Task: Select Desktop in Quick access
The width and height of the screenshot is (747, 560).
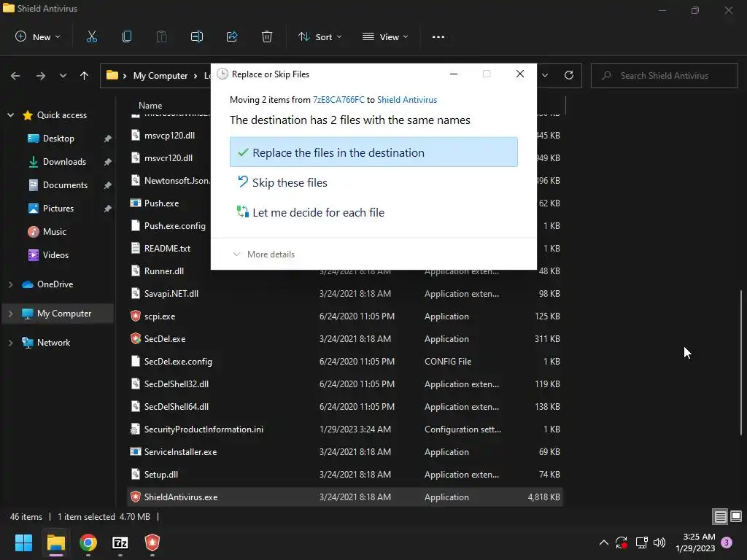Action: coord(58,139)
